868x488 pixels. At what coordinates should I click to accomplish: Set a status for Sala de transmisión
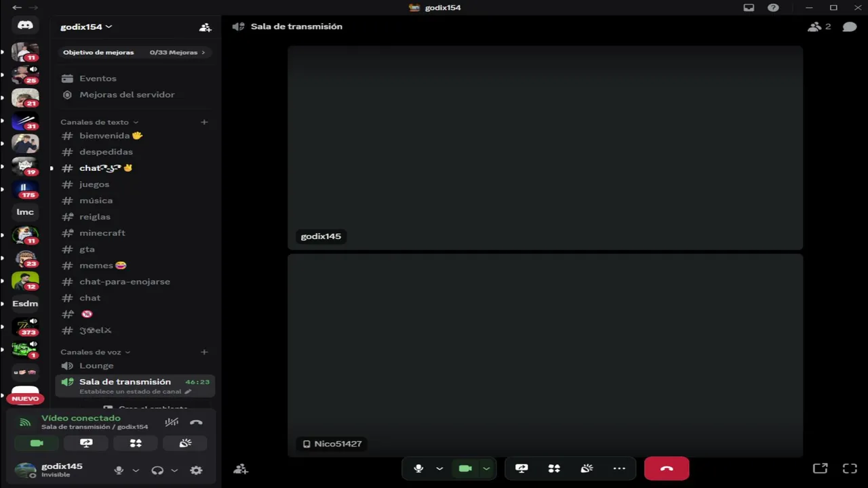[135, 392]
